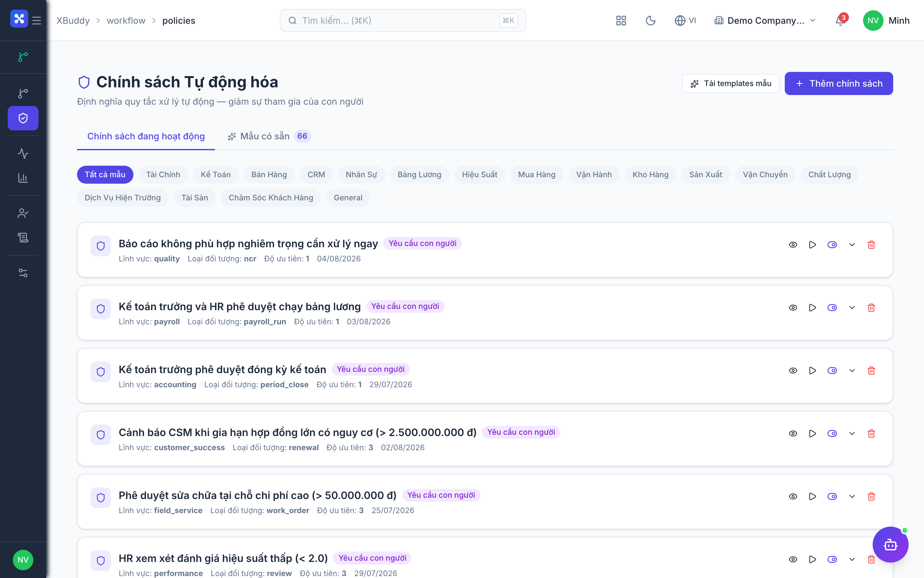Open the Minh user profile menu

pyautogui.click(x=886, y=21)
